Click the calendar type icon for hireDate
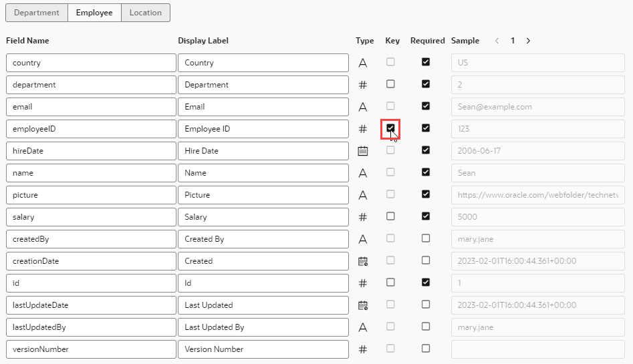Screen dimensions: 633x364 363,151
